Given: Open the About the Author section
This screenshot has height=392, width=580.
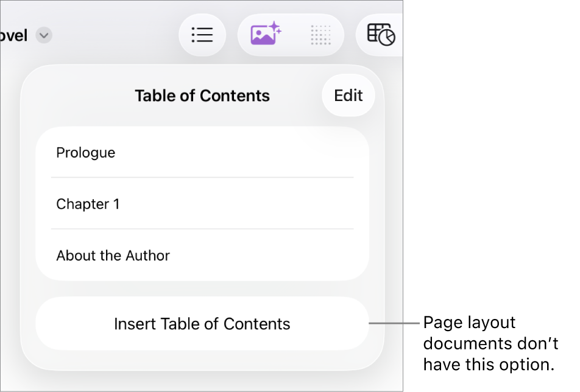Looking at the screenshot, I should 113,256.
